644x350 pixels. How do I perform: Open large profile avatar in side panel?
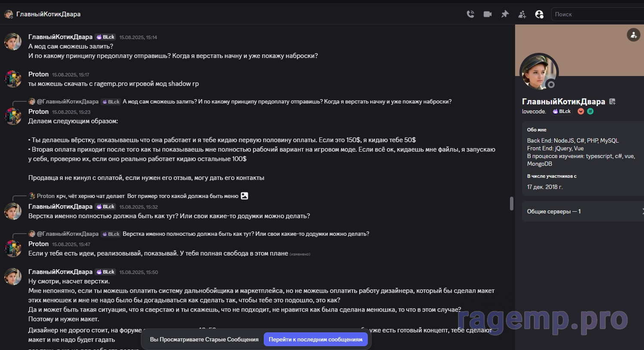point(539,72)
